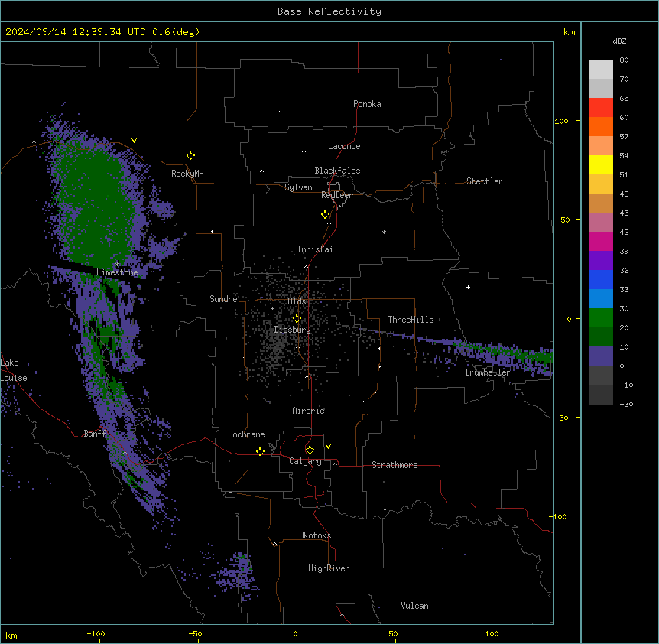This screenshot has width=659, height=644.
Task: Click the -50 tick on bottom axis
Action: (195, 633)
